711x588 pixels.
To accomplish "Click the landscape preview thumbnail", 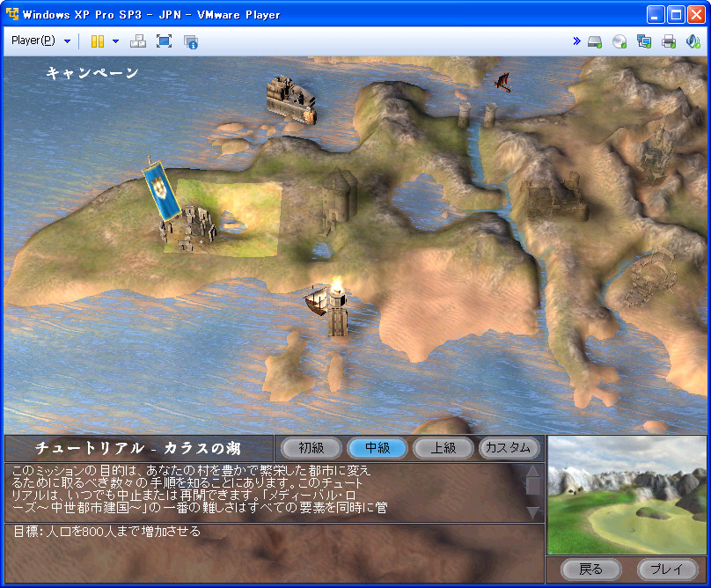I will pyautogui.click(x=627, y=495).
